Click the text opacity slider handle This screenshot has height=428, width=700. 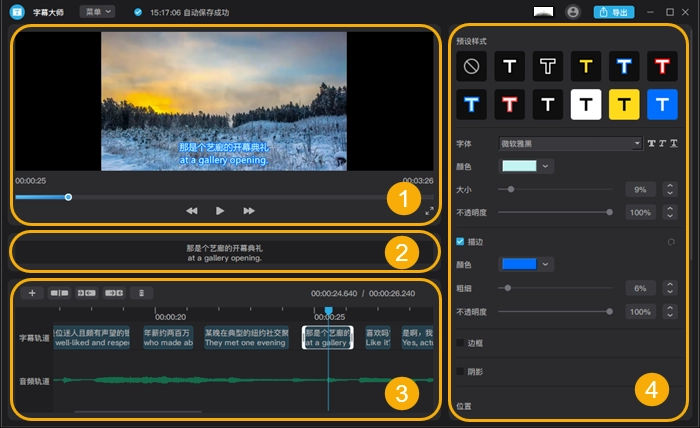coord(608,212)
